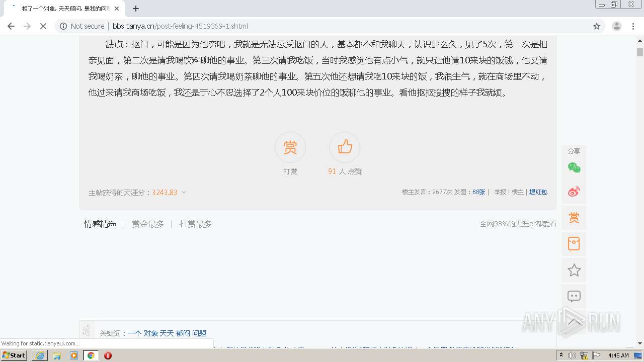Click the scrollbar down arrow
Image resolution: width=644 pixels, height=362 pixels.
pos(640,344)
